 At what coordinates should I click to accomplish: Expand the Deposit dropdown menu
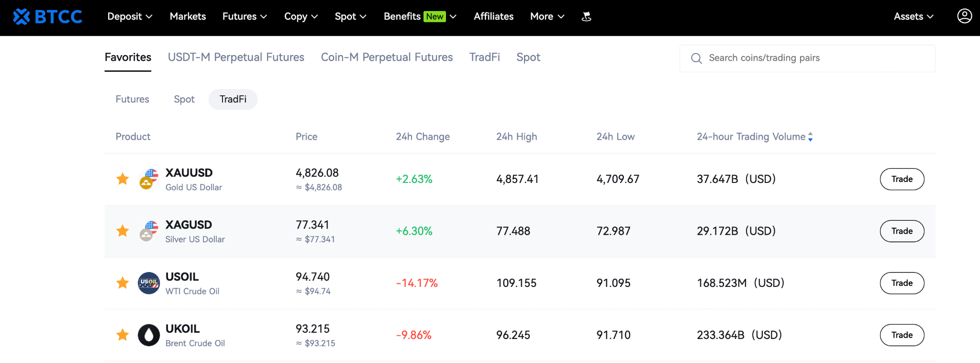coord(130,17)
